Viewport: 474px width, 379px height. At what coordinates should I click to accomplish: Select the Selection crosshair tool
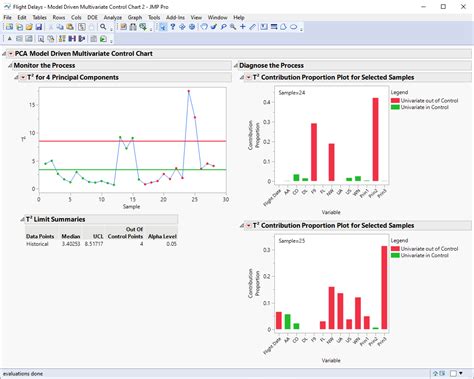pyautogui.click(x=182, y=27)
